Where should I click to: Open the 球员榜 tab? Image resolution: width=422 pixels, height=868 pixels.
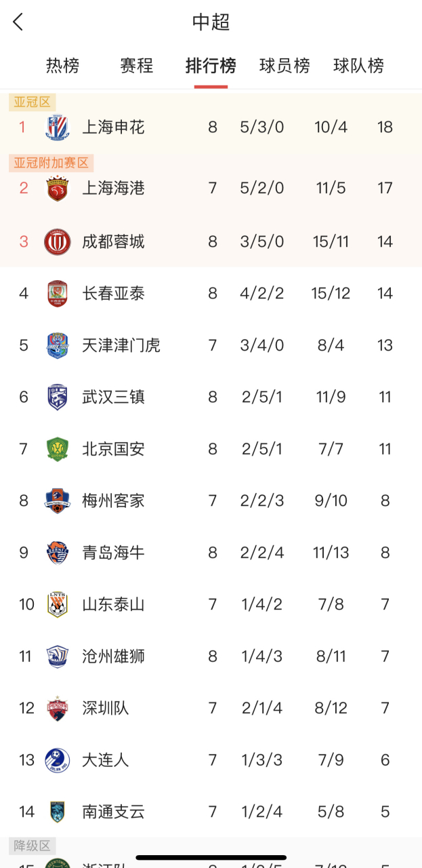pos(285,66)
